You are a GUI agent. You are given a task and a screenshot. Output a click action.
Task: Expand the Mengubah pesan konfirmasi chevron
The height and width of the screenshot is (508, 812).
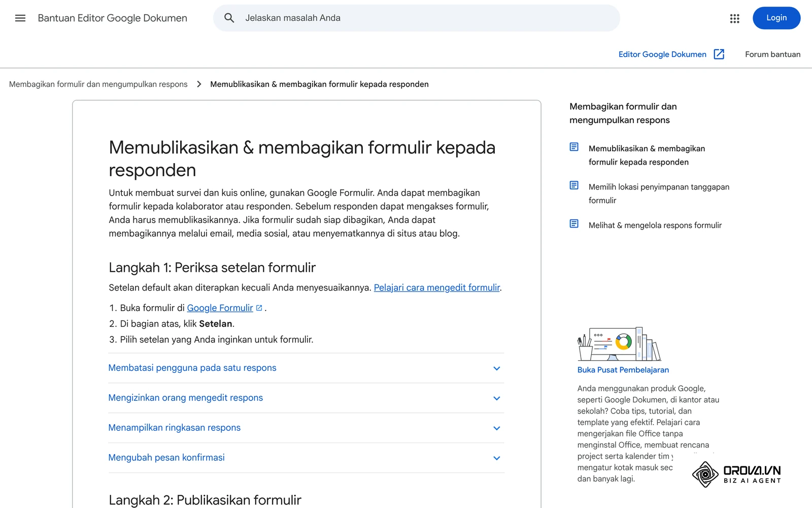pos(497,458)
